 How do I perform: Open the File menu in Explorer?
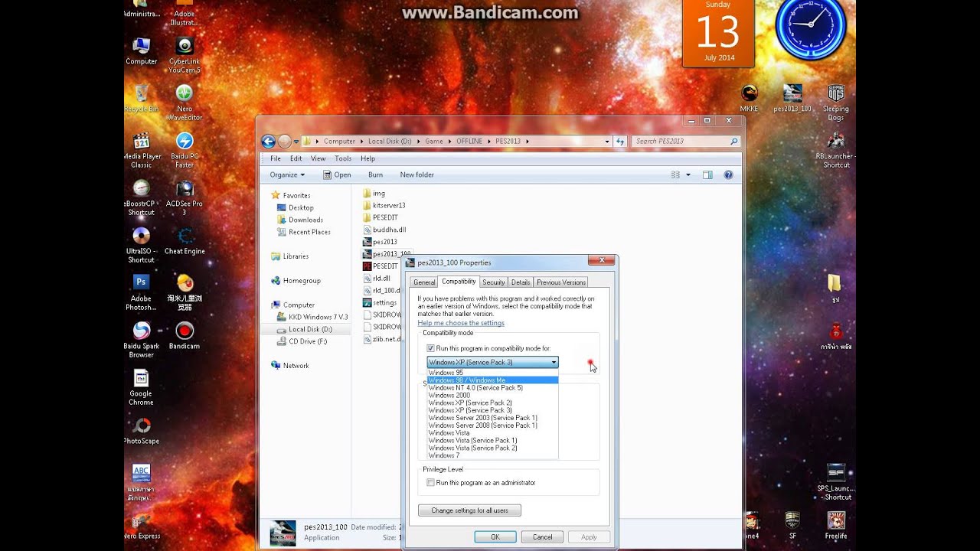tap(276, 158)
